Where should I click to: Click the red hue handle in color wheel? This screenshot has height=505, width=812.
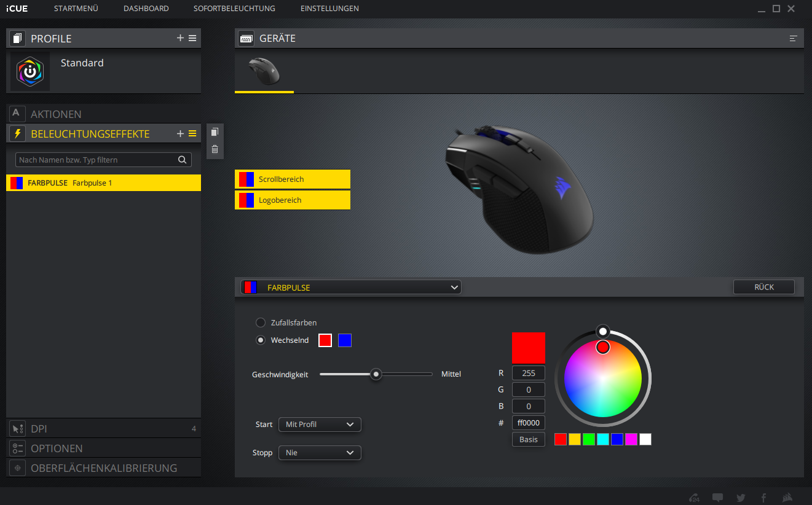(x=603, y=347)
